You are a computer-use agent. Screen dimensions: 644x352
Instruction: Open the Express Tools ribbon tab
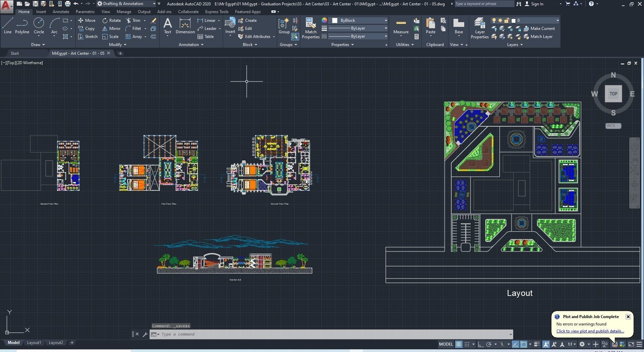pyautogui.click(x=217, y=12)
